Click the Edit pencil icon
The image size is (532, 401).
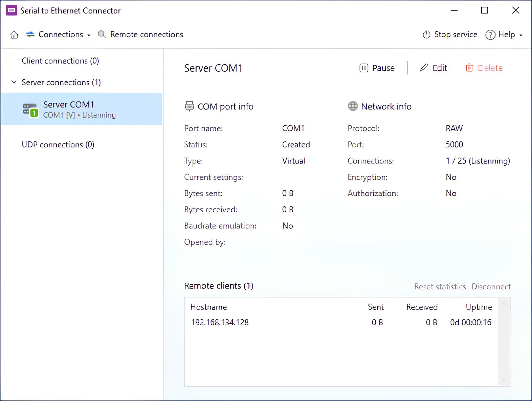(x=424, y=68)
